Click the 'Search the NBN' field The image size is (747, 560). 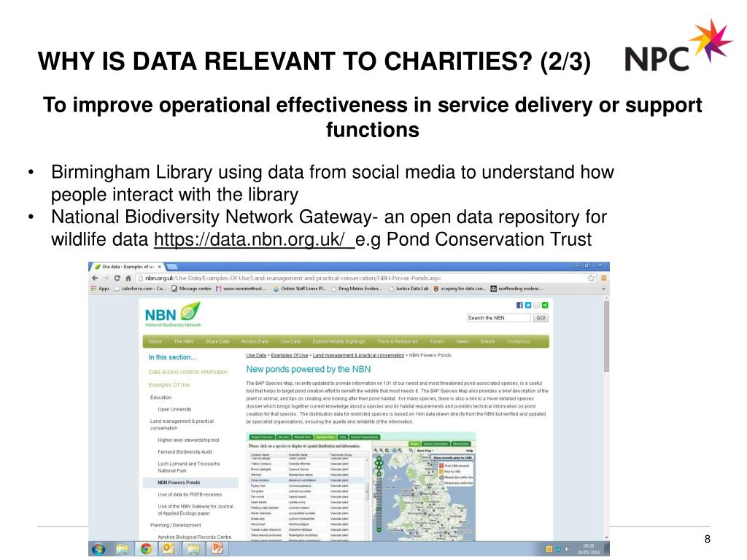pyautogui.click(x=499, y=318)
